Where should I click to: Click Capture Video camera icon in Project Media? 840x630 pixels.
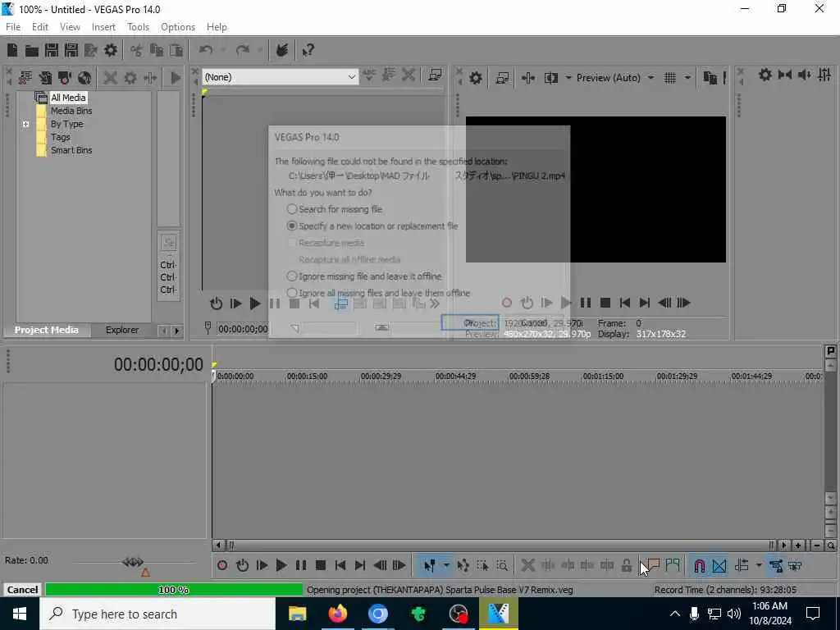coord(65,78)
